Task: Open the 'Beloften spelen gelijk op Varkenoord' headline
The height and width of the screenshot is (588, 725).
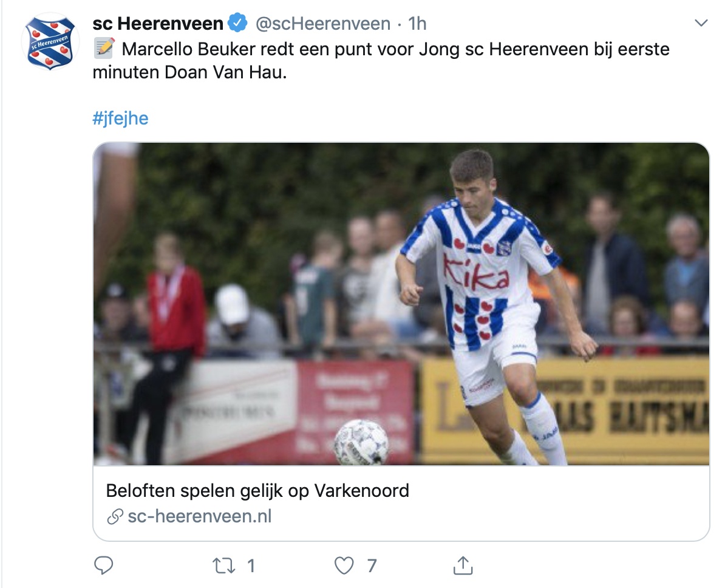Action: click(x=257, y=490)
